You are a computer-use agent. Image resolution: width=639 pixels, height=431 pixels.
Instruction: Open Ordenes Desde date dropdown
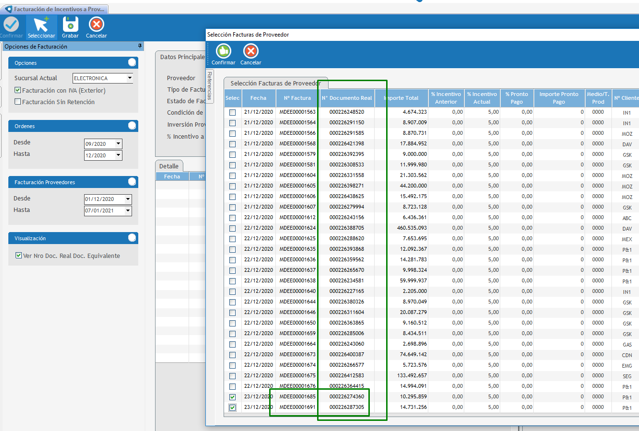(118, 144)
